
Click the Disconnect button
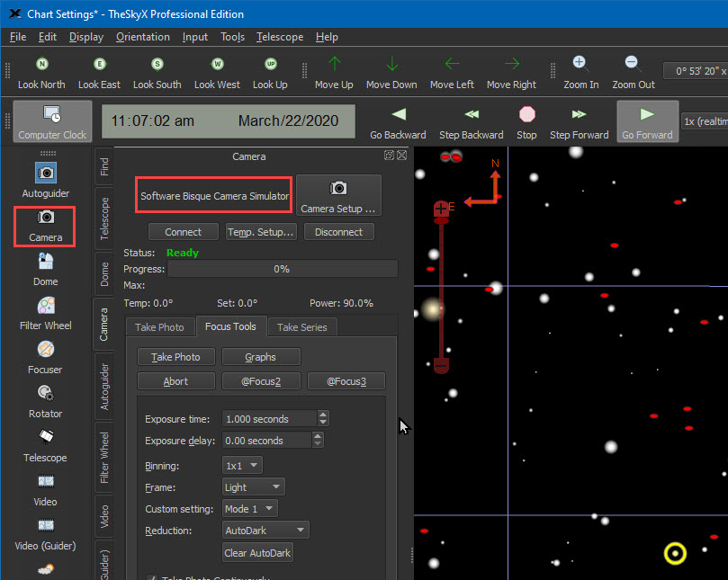pos(339,232)
